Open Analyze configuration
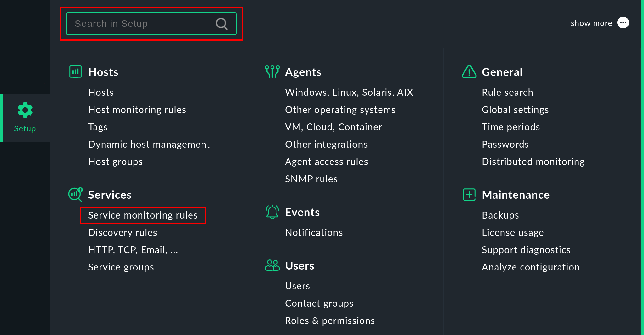 (530, 267)
